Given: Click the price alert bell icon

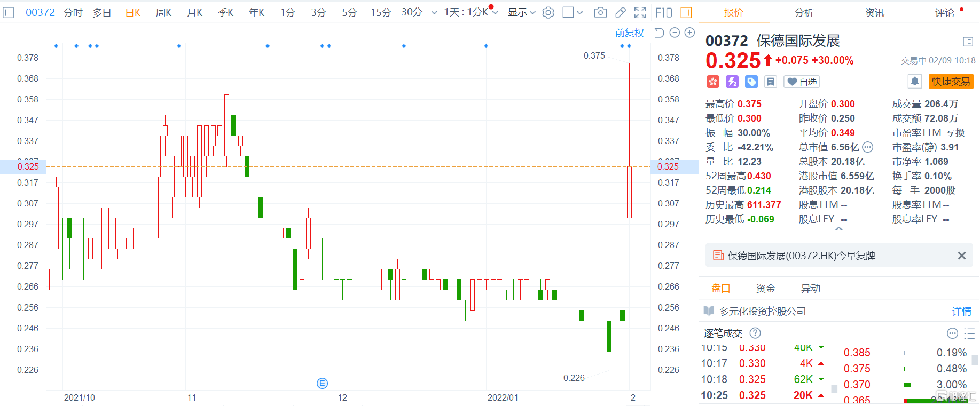Looking at the screenshot, I should [x=915, y=82].
